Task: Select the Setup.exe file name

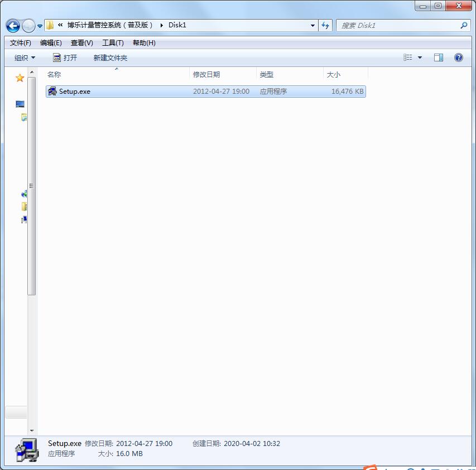Action: click(x=75, y=92)
